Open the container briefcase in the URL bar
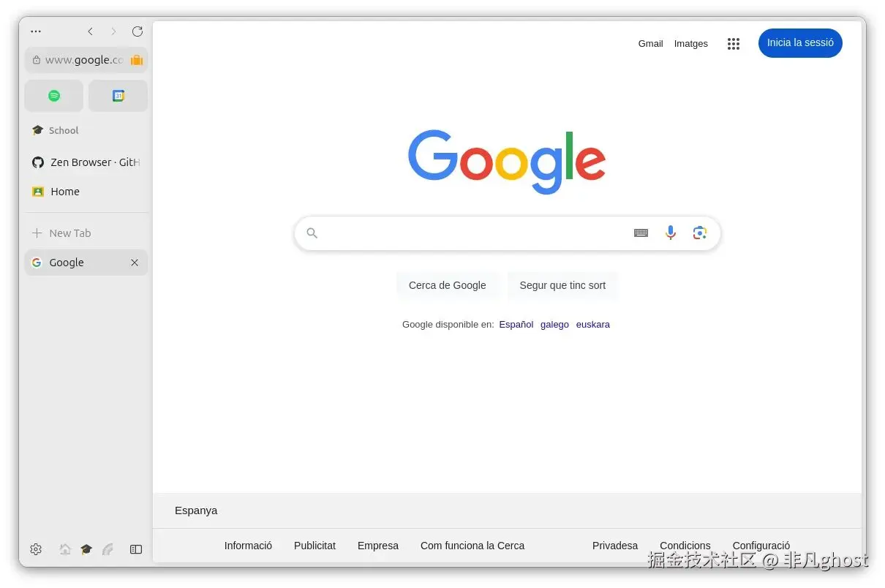 tap(136, 60)
